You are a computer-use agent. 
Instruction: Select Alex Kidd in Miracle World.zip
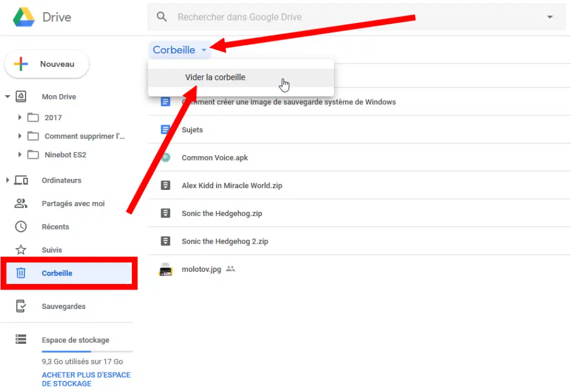[232, 185]
